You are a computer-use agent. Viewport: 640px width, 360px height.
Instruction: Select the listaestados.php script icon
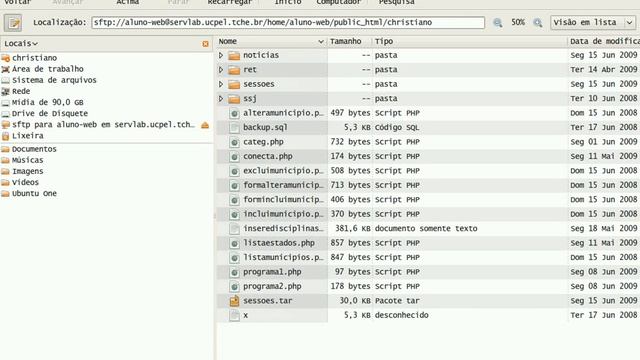(234, 243)
